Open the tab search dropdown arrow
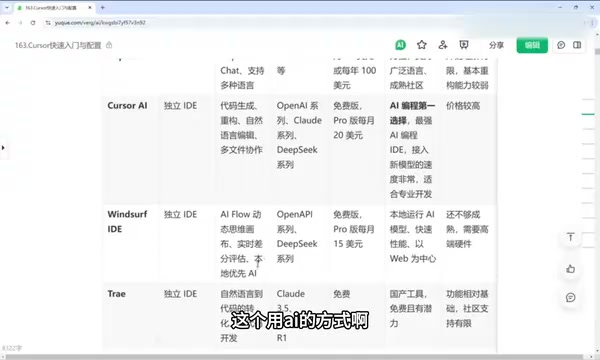This screenshot has width=600, height=360. pyautogui.click(x=7, y=7)
